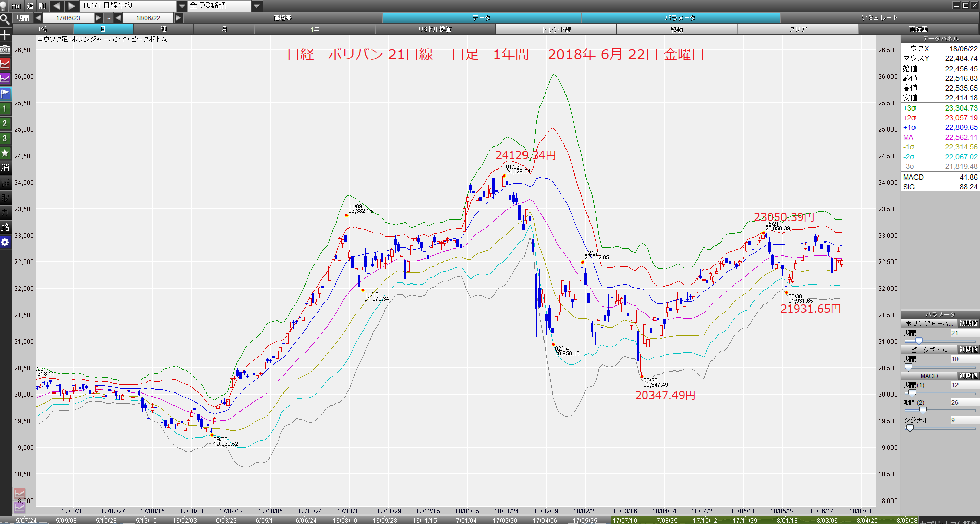Viewport: 980px width, 524px height.
Task: Open the シミュレート tab
Action: tap(879, 18)
